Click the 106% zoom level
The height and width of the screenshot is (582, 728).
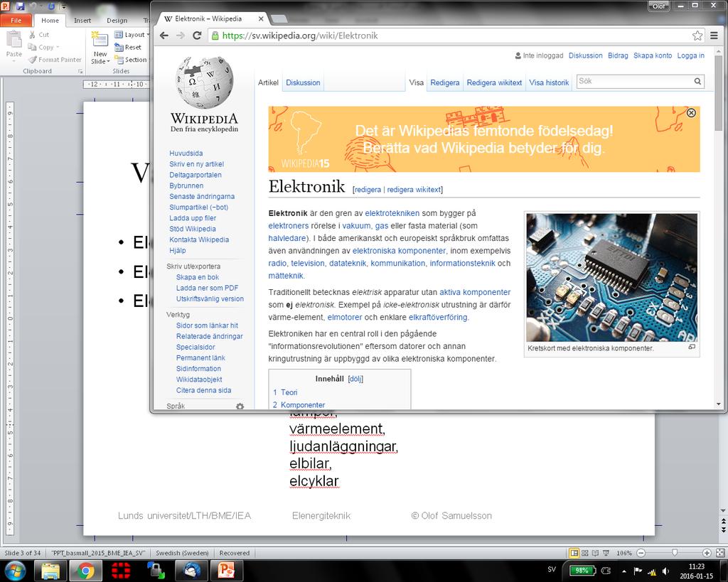pyautogui.click(x=624, y=553)
